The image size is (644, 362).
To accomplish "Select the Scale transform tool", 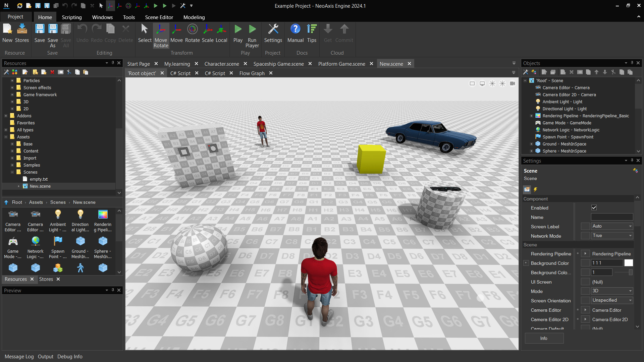I will 207,33.
